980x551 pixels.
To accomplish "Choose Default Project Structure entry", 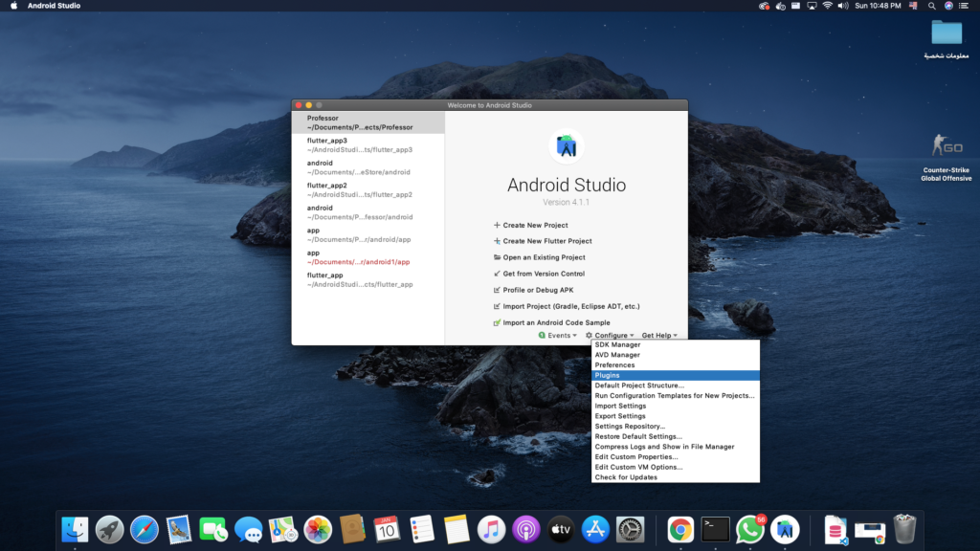I will (675, 386).
